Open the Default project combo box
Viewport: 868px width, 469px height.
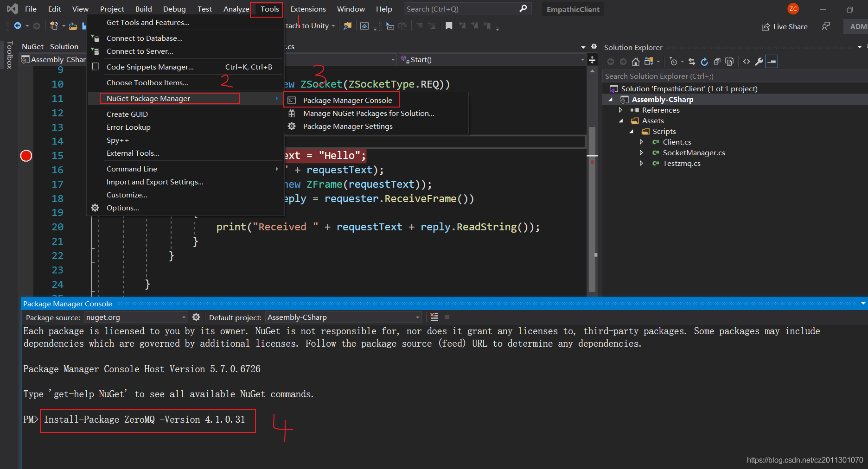(x=344, y=317)
